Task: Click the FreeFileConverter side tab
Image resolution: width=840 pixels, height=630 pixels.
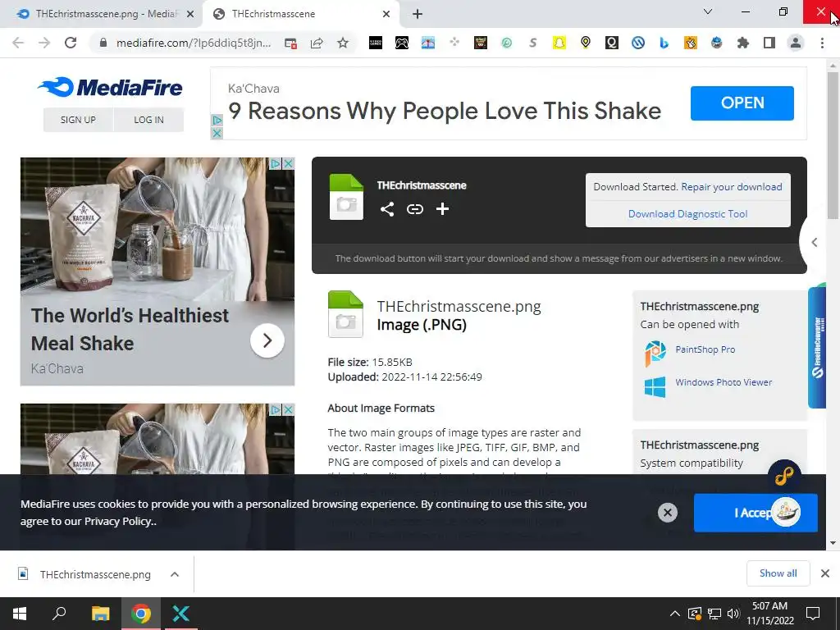Action: (818, 347)
